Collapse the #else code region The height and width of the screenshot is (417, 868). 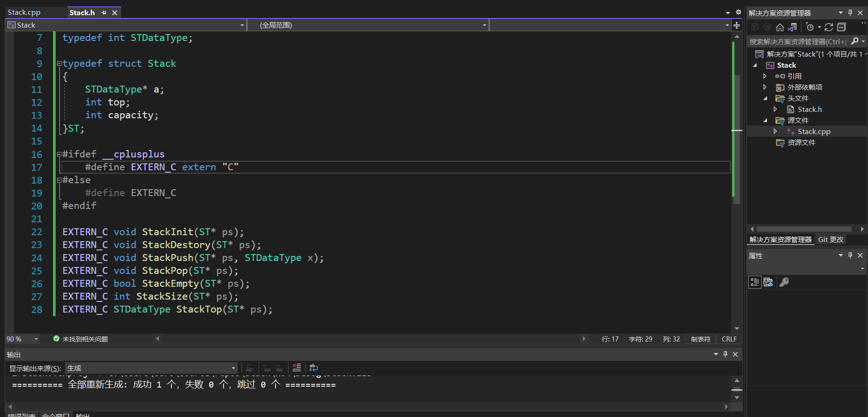59,180
